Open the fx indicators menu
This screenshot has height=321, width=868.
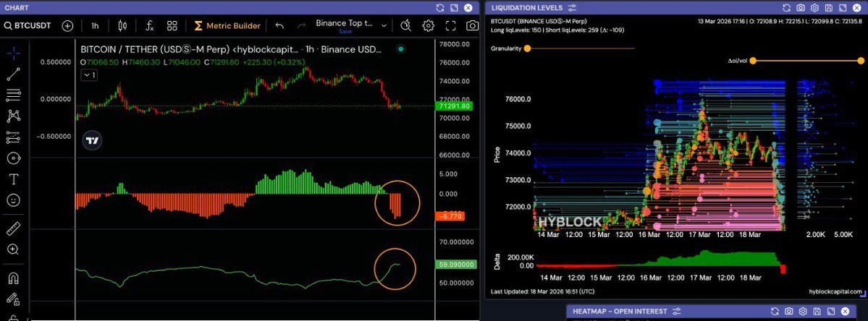click(x=149, y=25)
